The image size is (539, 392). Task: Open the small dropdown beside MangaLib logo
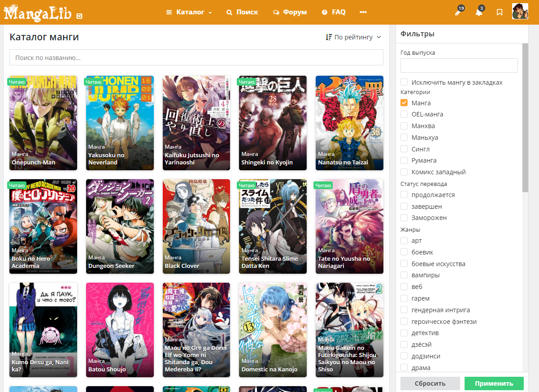[79, 16]
